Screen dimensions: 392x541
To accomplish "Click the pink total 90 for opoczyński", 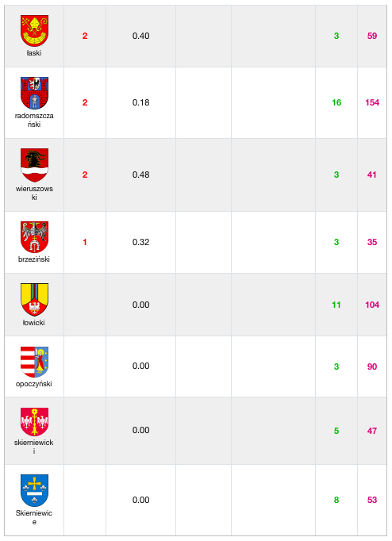I will tap(372, 366).
